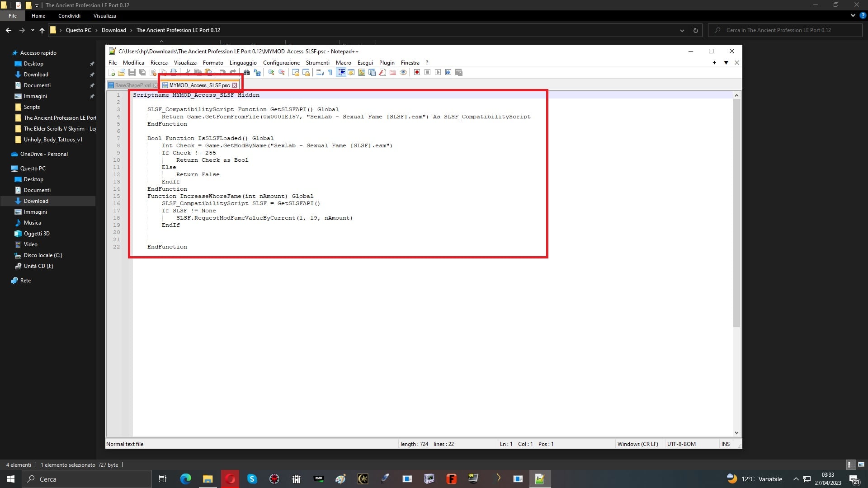Expand the Explorer ribbon chevron
The height and width of the screenshot is (488, 868).
click(853, 16)
